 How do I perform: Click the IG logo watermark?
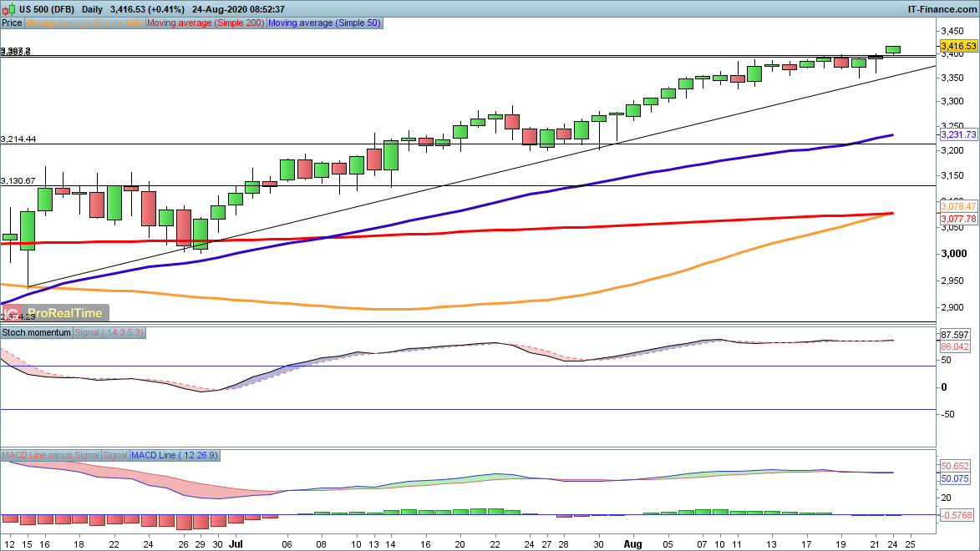pos(11,314)
